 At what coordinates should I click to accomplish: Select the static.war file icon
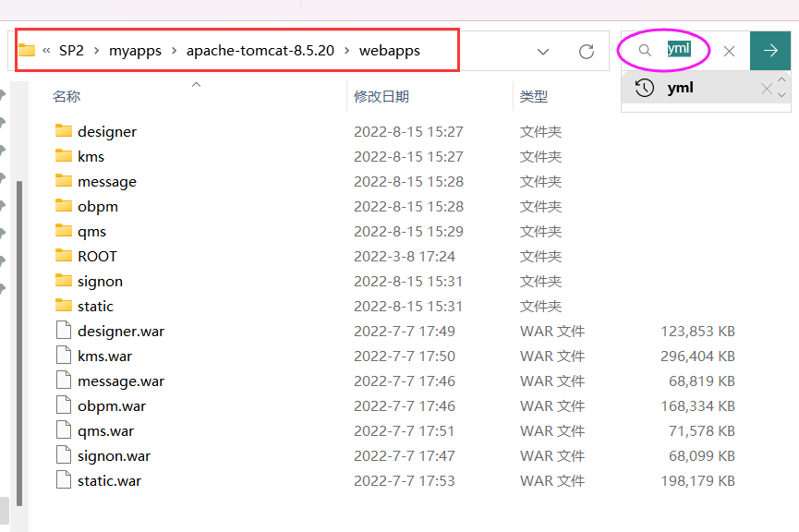coord(64,480)
